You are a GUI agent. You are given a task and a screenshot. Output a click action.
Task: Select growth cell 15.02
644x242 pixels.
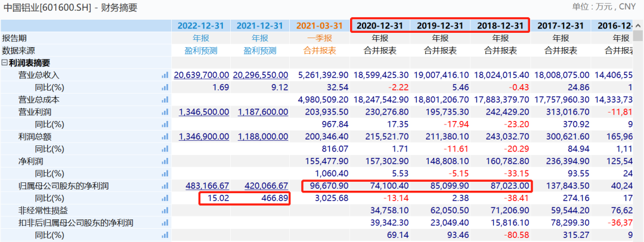tap(218, 198)
